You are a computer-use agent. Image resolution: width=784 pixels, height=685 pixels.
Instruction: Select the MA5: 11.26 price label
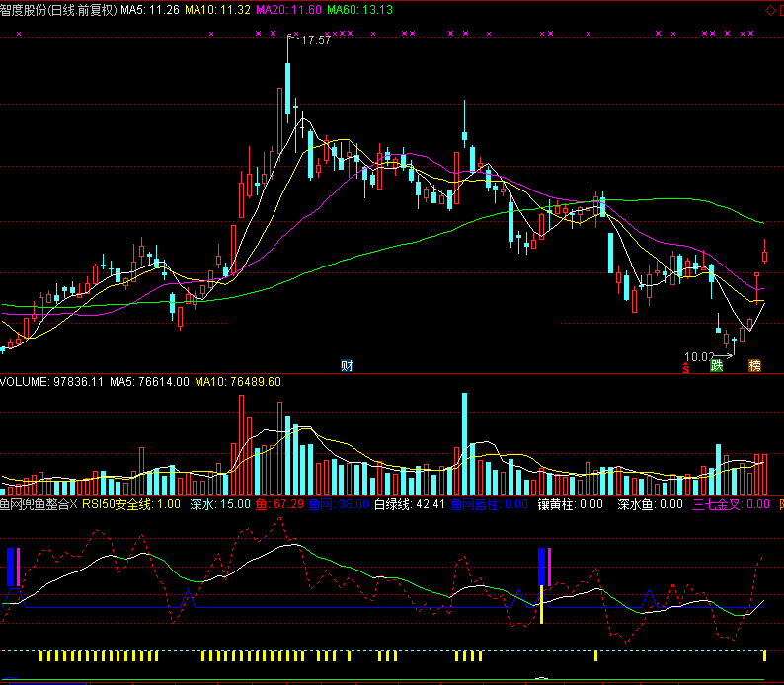(150, 10)
